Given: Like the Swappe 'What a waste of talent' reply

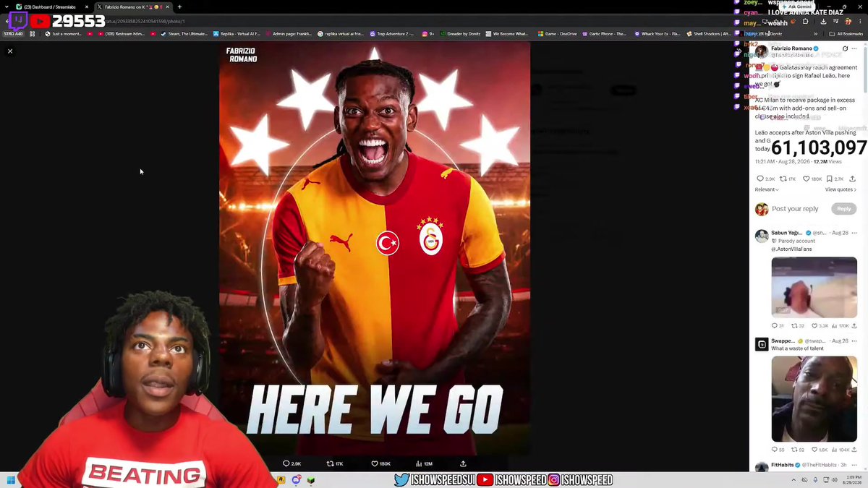Looking at the screenshot, I should click(x=816, y=450).
